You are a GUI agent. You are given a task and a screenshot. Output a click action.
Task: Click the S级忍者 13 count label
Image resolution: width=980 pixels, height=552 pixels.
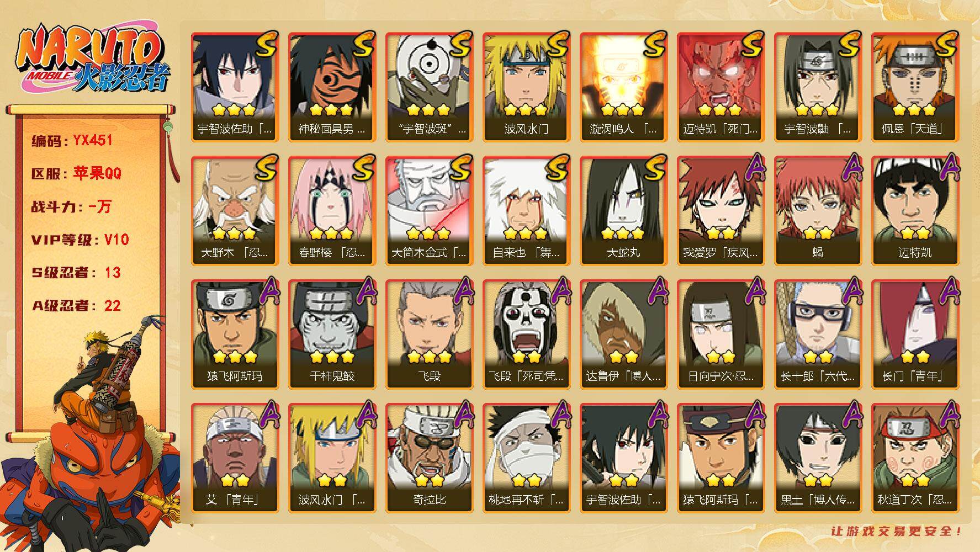point(76,273)
